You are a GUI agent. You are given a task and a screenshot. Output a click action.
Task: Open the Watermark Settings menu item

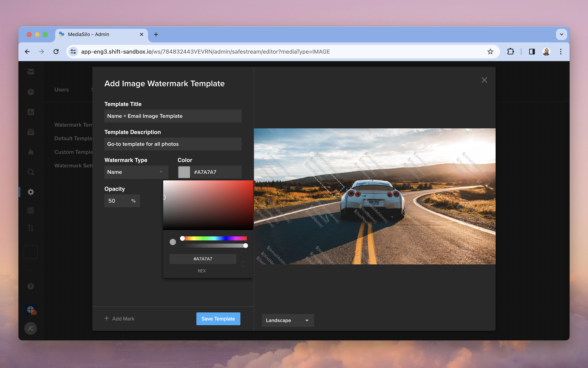coord(73,166)
